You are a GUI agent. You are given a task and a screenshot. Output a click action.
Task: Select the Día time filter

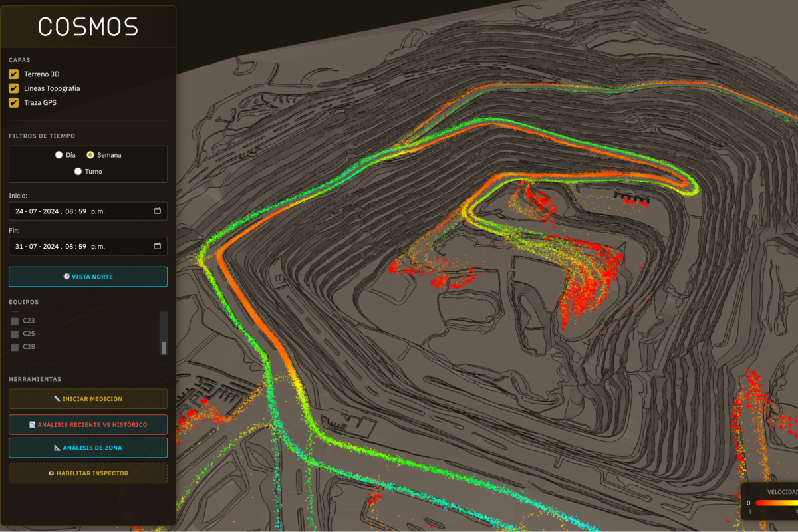(59, 154)
